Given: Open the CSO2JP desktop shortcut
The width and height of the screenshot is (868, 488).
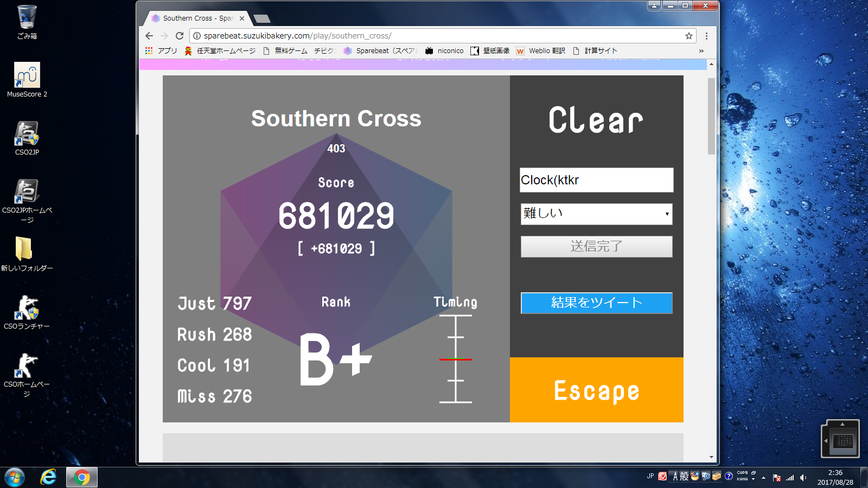Looking at the screenshot, I should (x=27, y=138).
